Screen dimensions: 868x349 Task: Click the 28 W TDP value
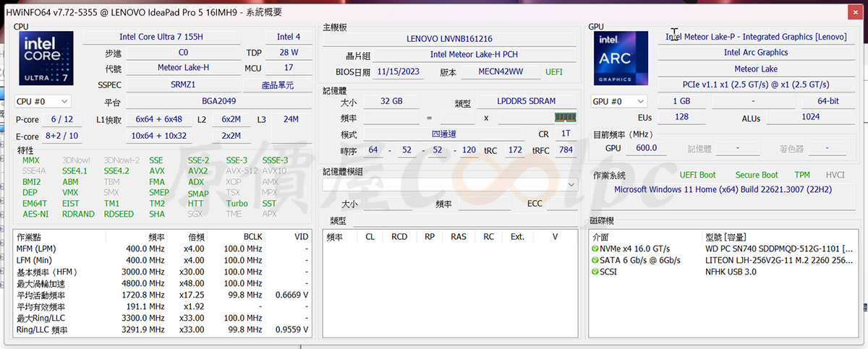click(x=289, y=53)
